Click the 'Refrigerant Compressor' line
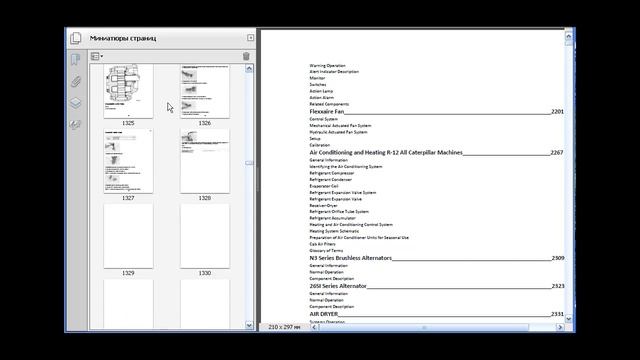This screenshot has height=360, width=640. [x=332, y=173]
